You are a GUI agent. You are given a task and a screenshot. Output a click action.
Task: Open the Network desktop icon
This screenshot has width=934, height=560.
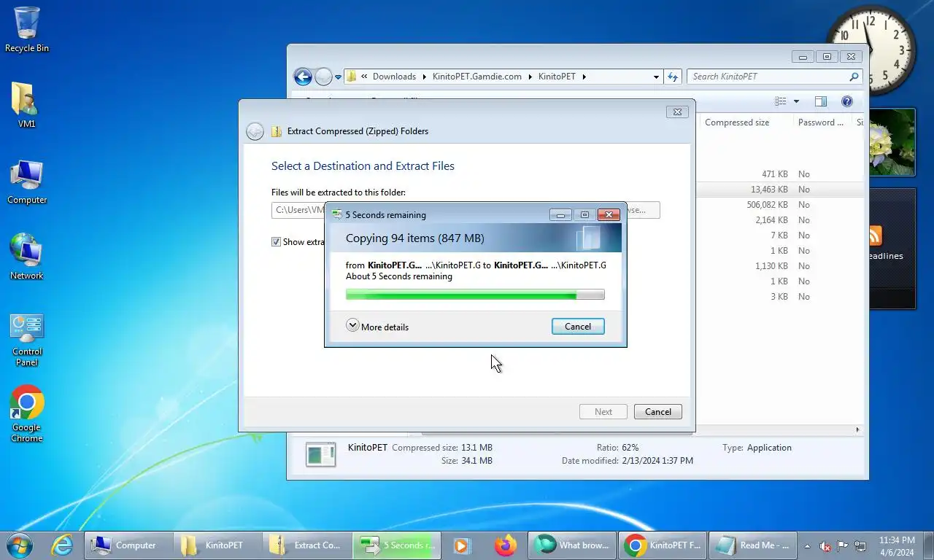point(27,257)
